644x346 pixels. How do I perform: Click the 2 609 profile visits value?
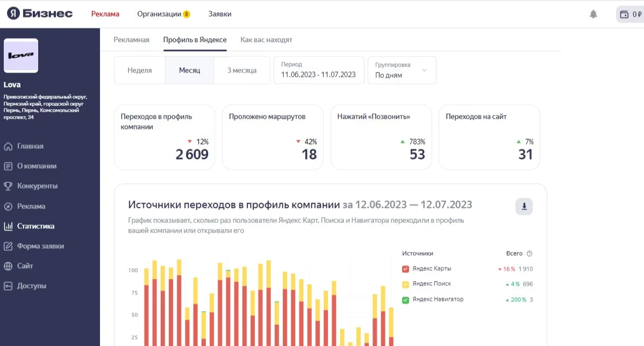(x=192, y=155)
